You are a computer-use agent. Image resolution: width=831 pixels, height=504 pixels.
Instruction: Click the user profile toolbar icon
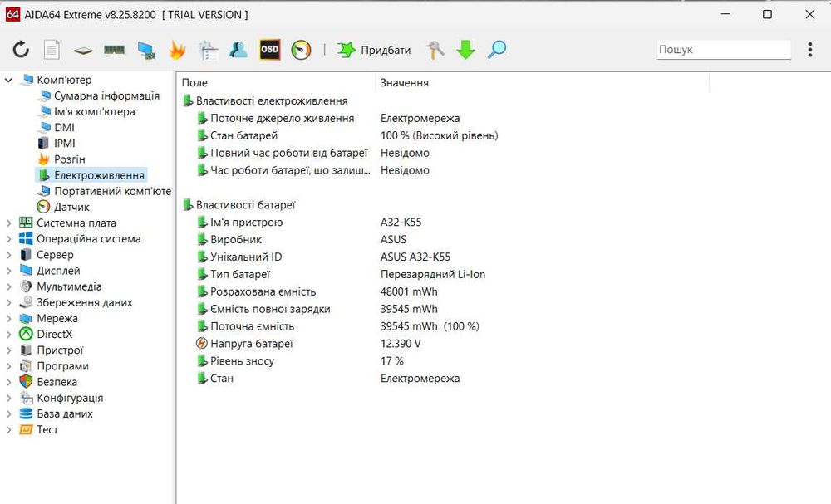[238, 50]
